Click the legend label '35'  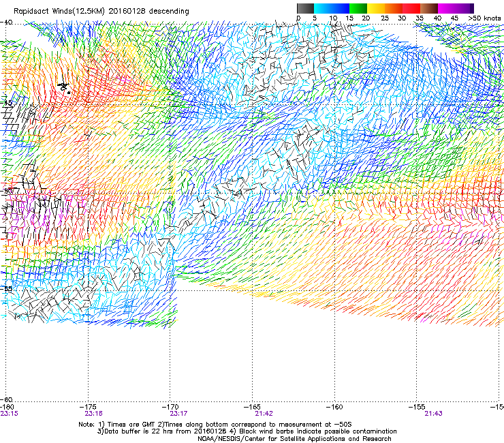click(420, 18)
